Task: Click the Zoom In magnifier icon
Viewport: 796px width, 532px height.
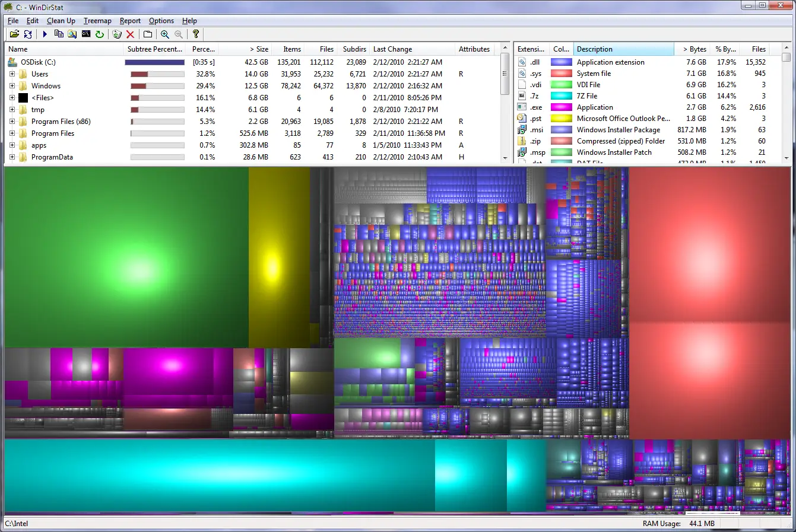Action: click(x=165, y=34)
